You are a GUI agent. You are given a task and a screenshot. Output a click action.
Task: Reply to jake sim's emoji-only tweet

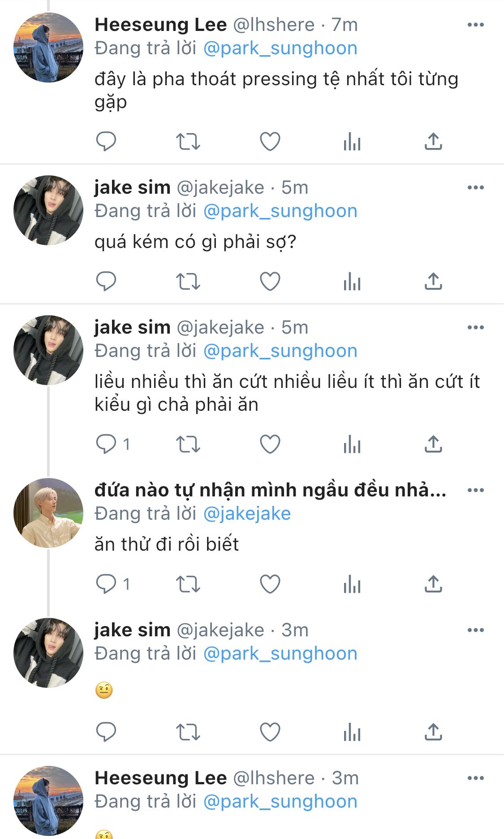coord(106,732)
